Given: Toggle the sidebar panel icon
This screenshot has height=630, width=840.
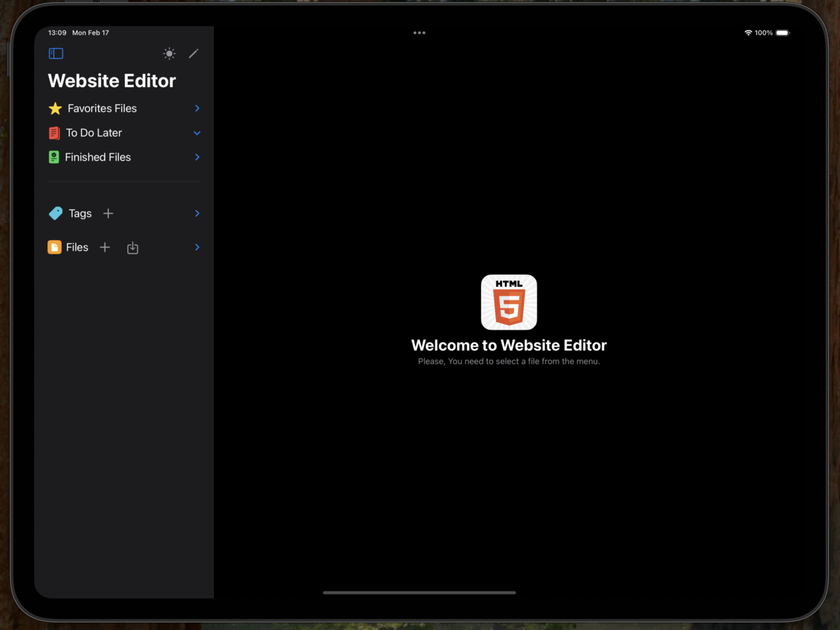Looking at the screenshot, I should point(56,54).
